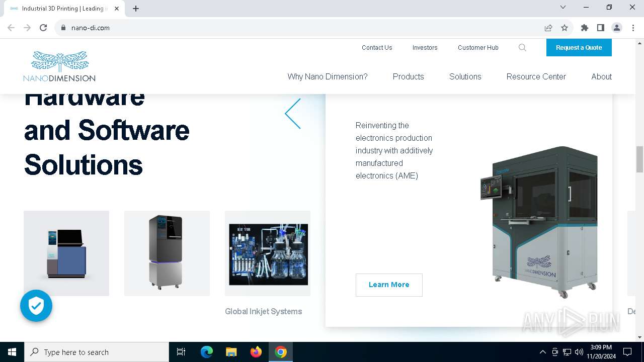Reload the nano-di.com page
The height and width of the screenshot is (362, 644).
click(x=43, y=28)
